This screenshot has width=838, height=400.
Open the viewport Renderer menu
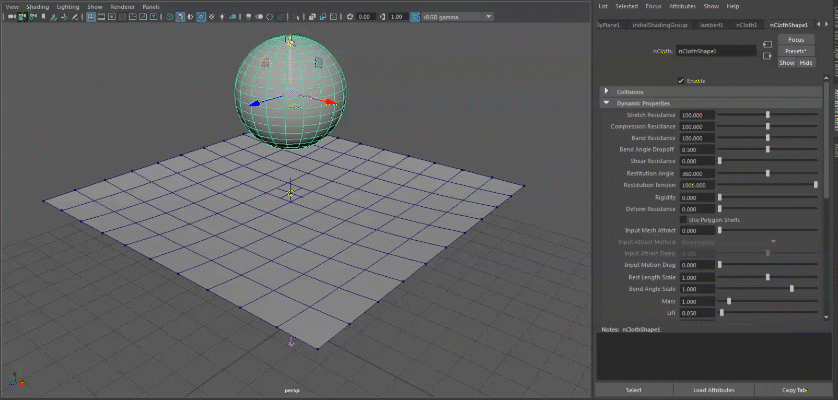[123, 7]
